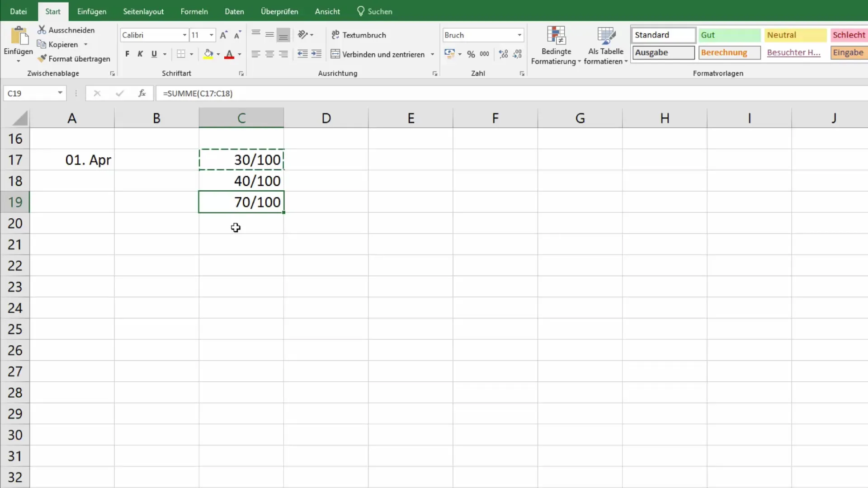Apply the 000 thousands separator format
Image resolution: width=868 pixels, height=488 pixels.
point(484,54)
